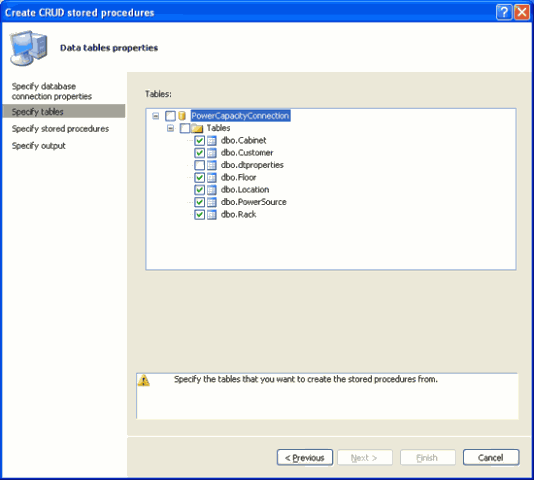Select the dbo.Location row label

(245, 190)
